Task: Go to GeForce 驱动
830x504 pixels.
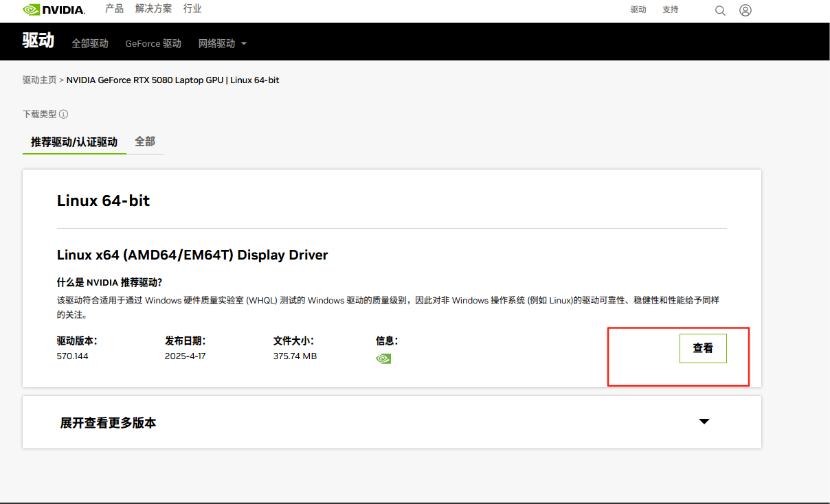Action: (153, 43)
